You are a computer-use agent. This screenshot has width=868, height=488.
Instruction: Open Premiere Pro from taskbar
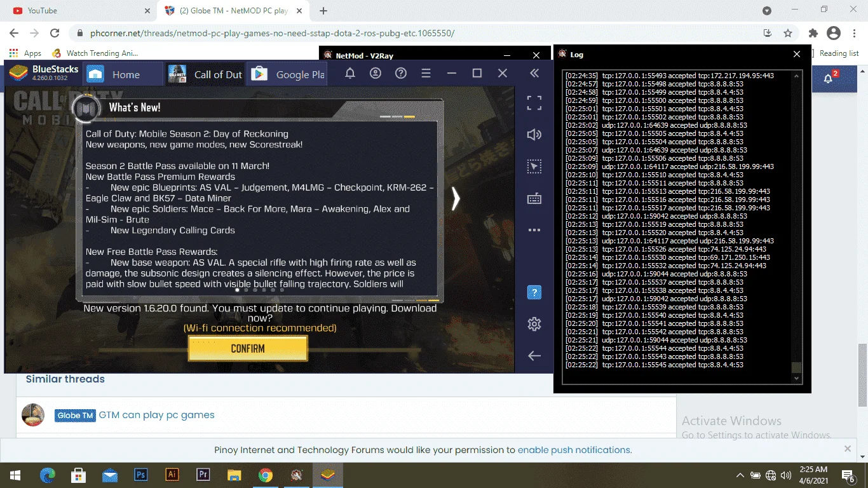203,475
